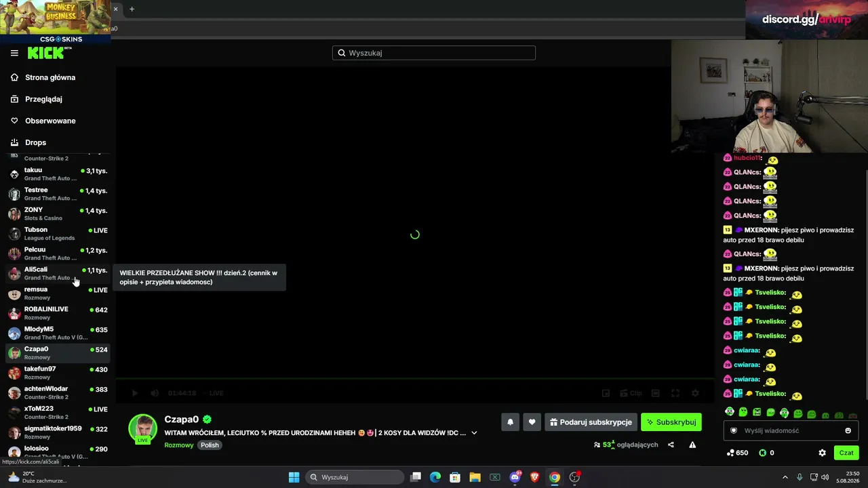Open Microsoft Store from taskbar
This screenshot has height=488, width=868.
[x=455, y=477]
